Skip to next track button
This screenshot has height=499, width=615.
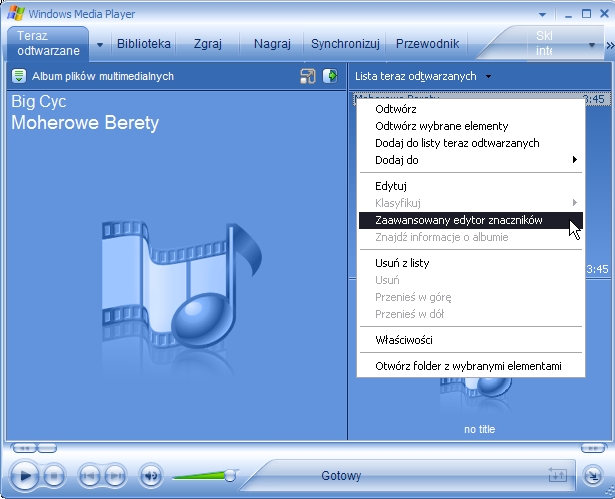(115, 475)
